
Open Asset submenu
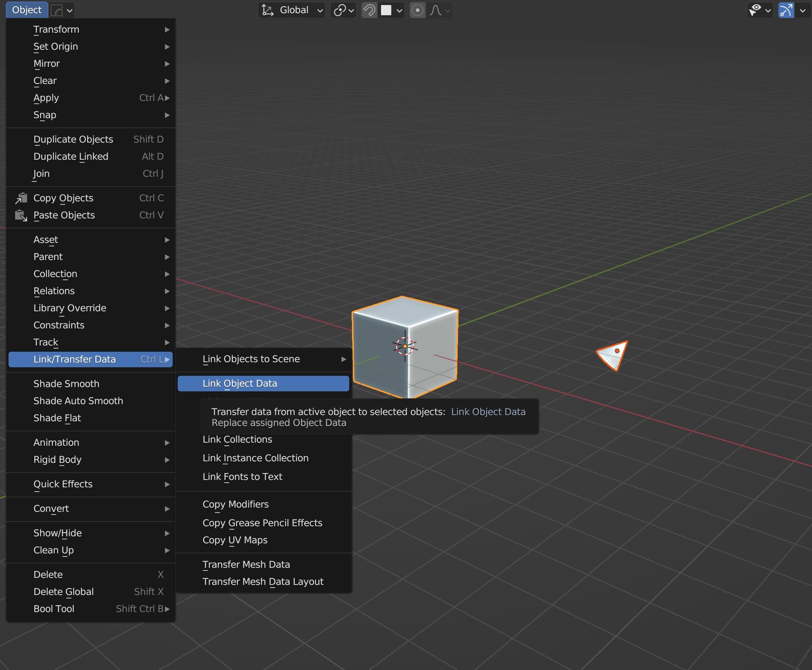(x=91, y=240)
